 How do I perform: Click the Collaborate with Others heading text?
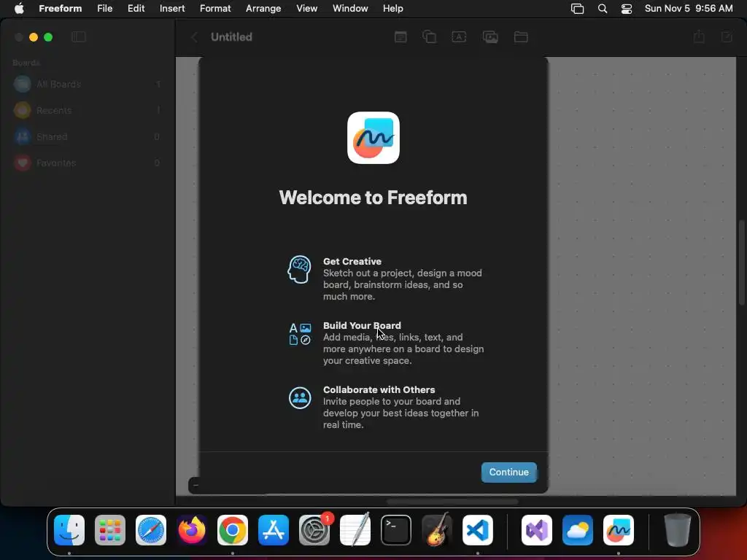(x=379, y=389)
